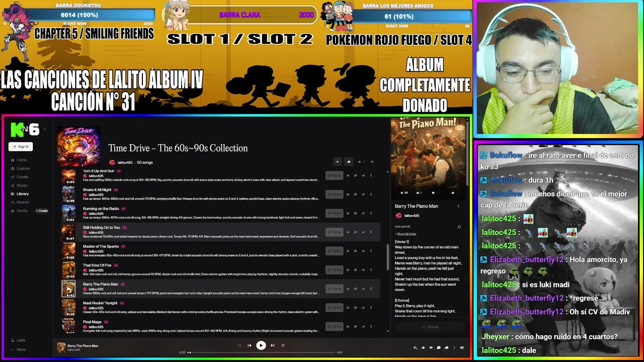Screen dimensions: 644x362
Task: Dislike the Time Drive playlist in header
Action: coord(372,162)
